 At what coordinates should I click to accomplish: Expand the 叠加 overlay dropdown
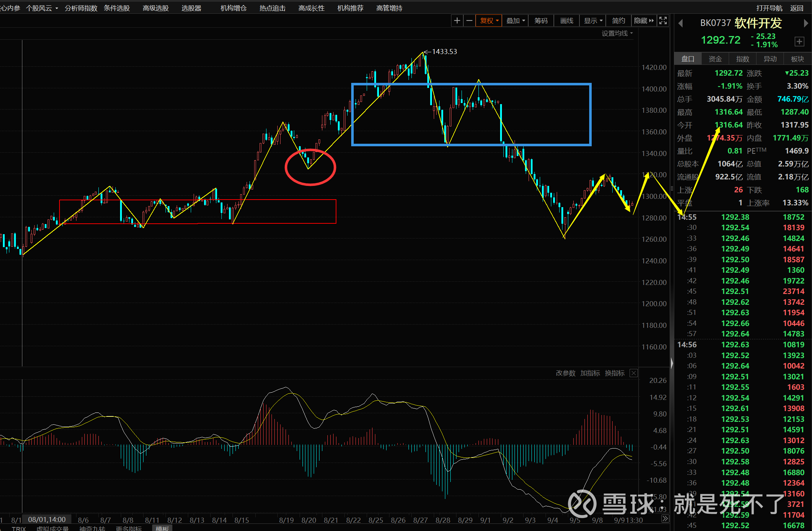click(x=515, y=21)
